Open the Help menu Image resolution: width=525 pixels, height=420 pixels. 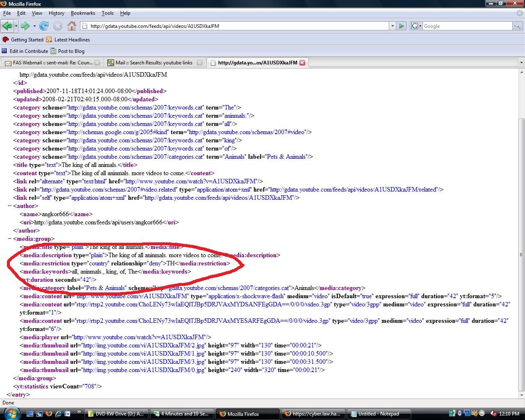[x=125, y=13]
